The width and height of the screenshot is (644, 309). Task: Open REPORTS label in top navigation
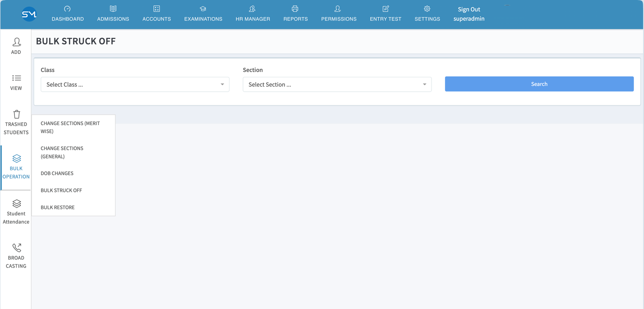[x=295, y=19]
